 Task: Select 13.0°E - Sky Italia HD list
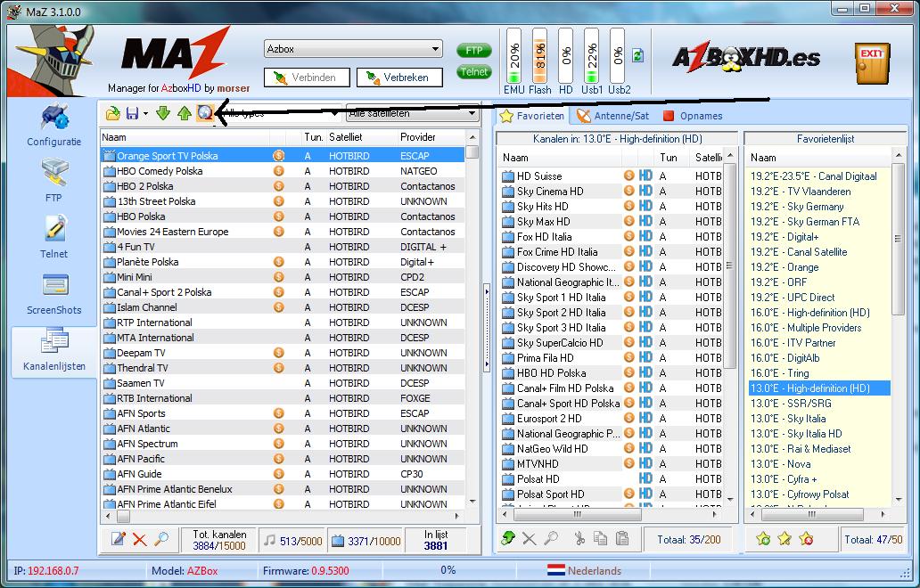819,434
